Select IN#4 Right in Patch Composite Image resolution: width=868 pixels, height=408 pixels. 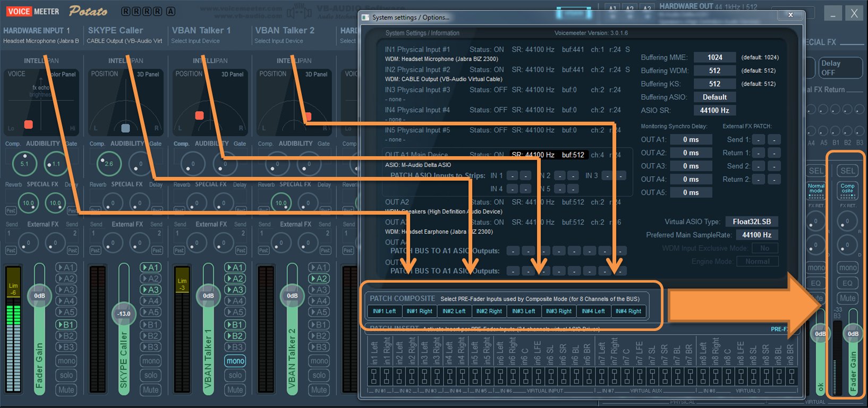click(628, 311)
